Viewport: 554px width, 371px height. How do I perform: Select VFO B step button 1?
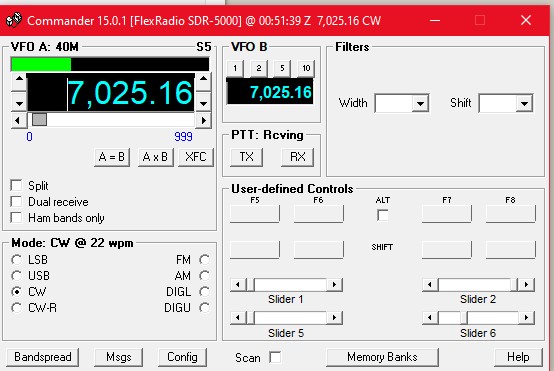pos(235,68)
